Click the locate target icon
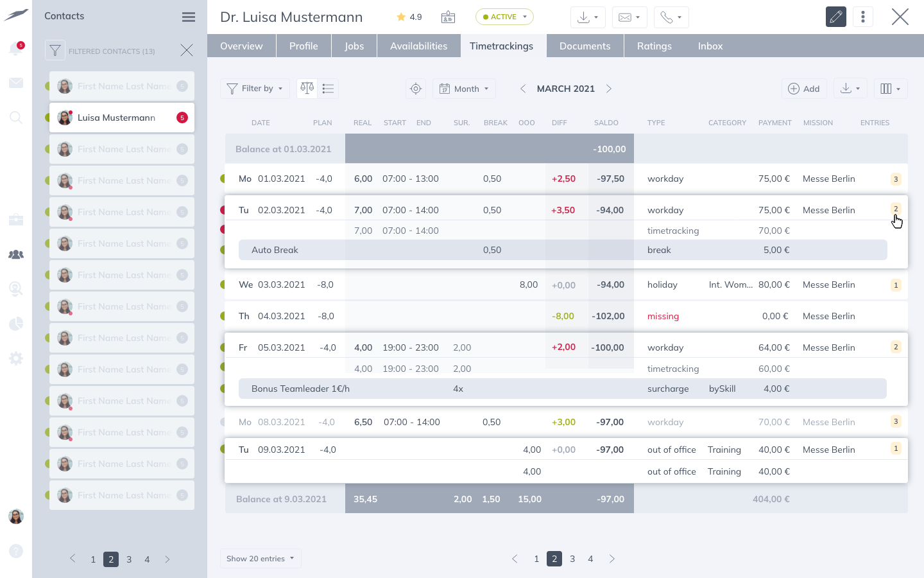924x578 pixels. coord(416,89)
